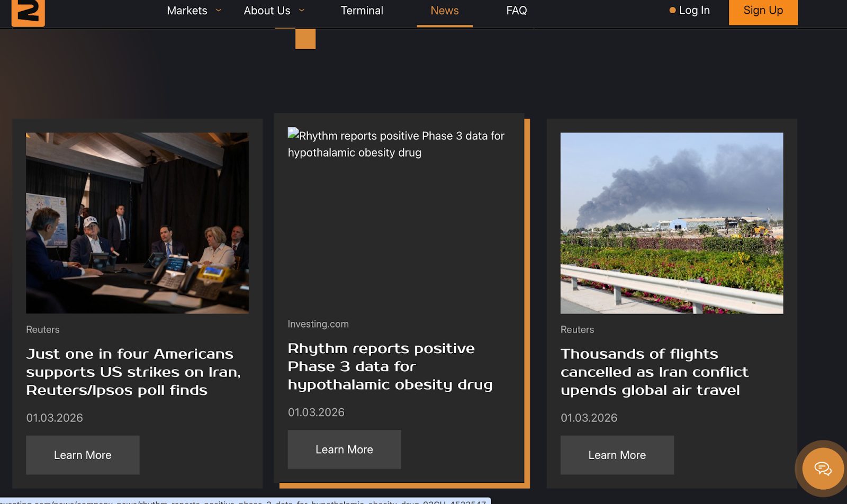Open the smoke plume airport photo
Screen dimensions: 847x504
click(x=672, y=223)
